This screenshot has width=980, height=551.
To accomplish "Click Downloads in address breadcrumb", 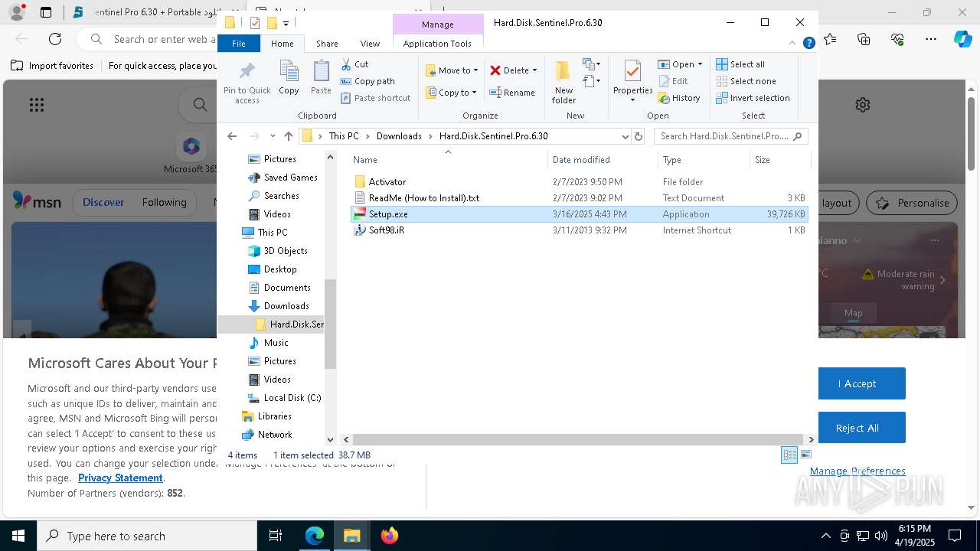I will point(399,136).
